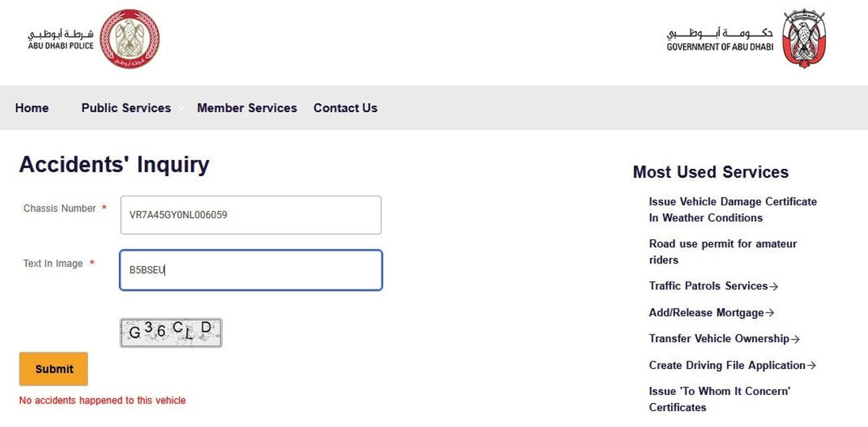Focus the Text In Image field
868x427 pixels.
click(x=250, y=270)
